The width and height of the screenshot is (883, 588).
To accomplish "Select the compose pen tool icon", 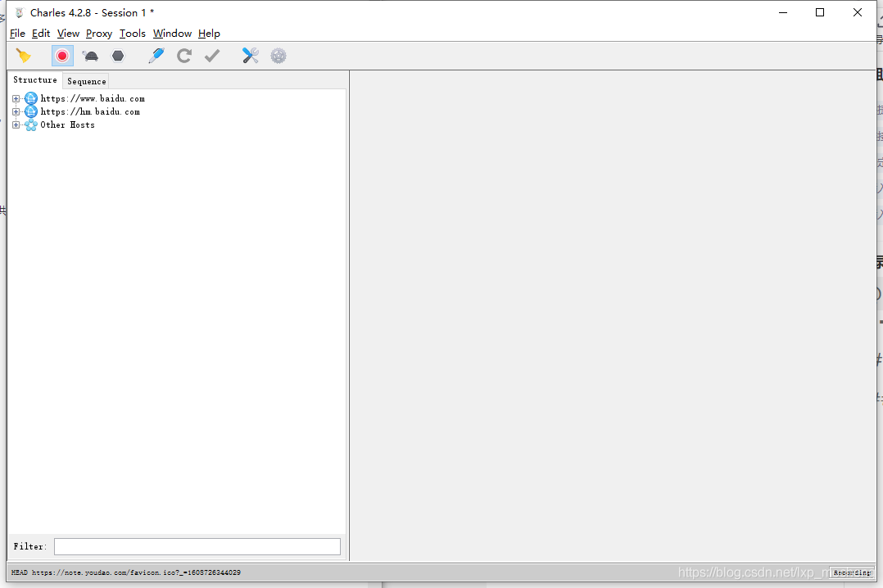I will (x=156, y=55).
